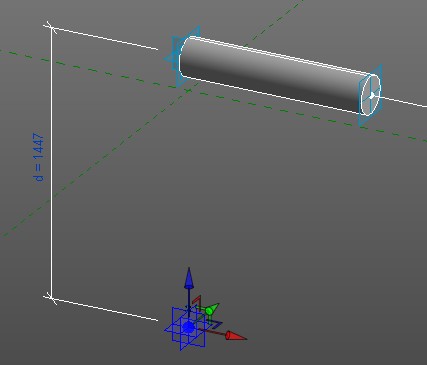Click the intersection of the green dashed lines
The height and width of the screenshot is (365, 427).
[x=188, y=90]
